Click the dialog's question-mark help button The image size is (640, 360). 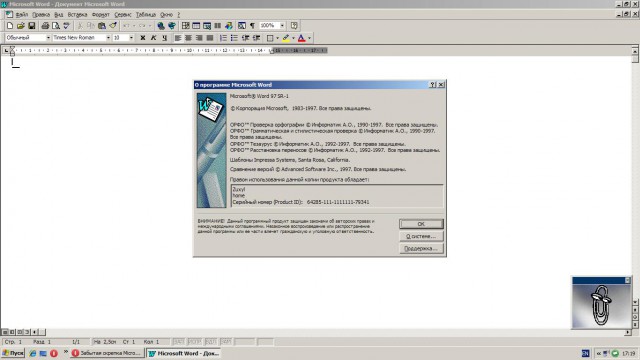[x=433, y=84]
